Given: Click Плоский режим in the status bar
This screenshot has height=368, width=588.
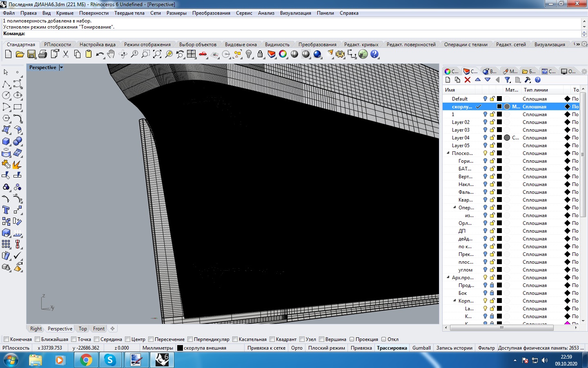Looking at the screenshot, I should (x=327, y=348).
